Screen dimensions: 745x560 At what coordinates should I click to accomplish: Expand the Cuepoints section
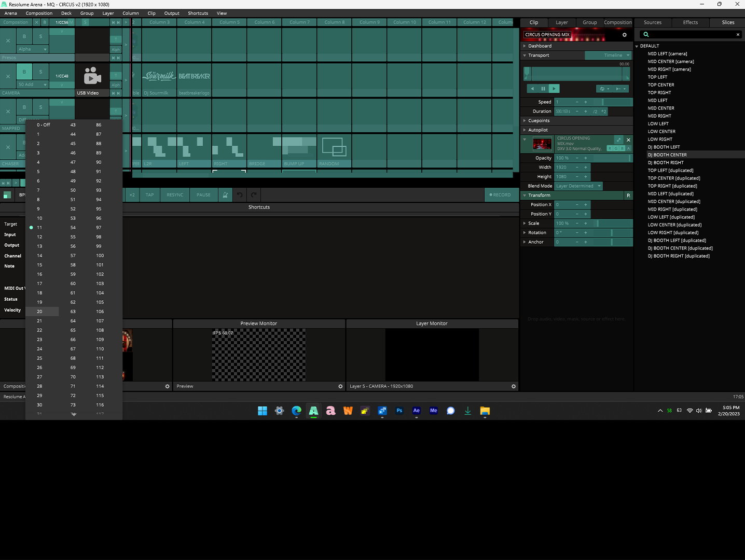click(x=525, y=121)
